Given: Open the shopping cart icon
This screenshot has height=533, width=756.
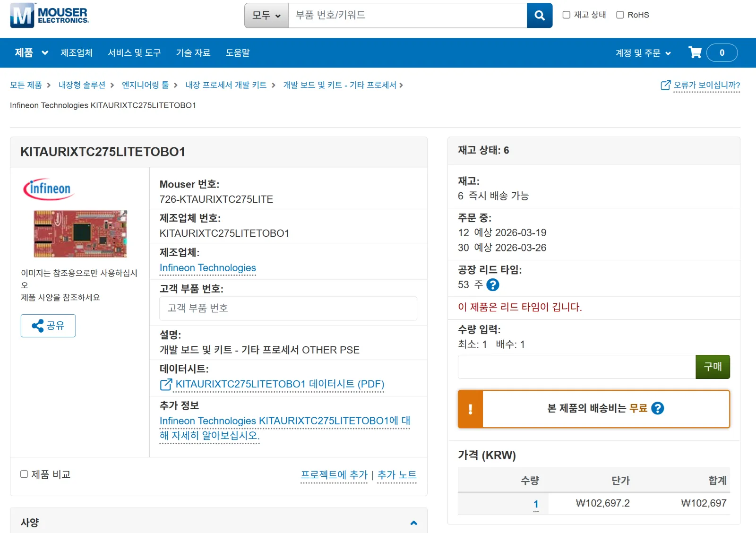Looking at the screenshot, I should [695, 52].
